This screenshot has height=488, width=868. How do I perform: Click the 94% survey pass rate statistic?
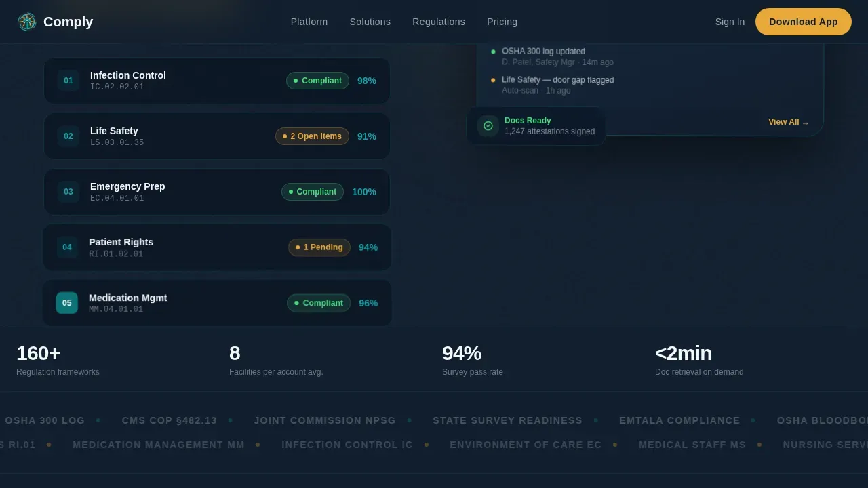click(x=462, y=353)
